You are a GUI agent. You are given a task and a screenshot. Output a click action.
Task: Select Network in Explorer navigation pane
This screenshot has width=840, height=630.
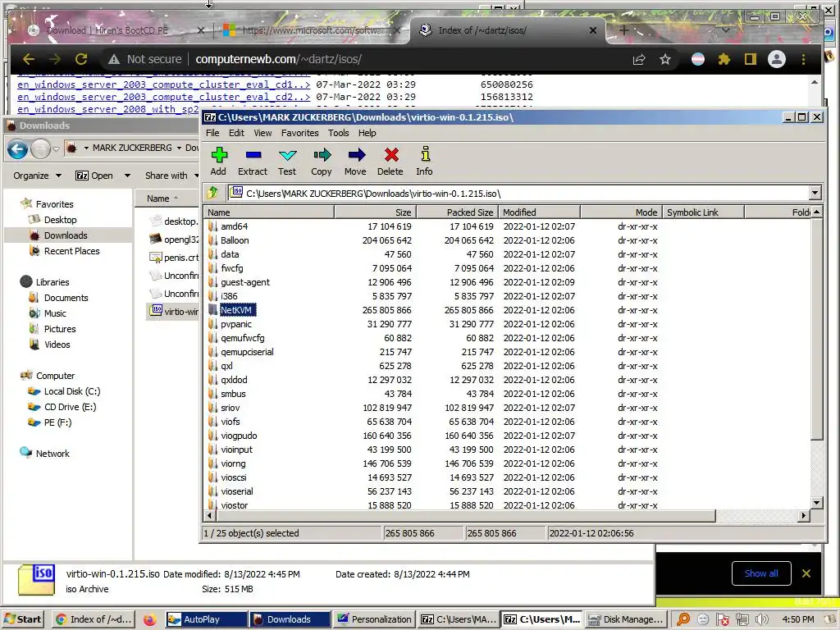(x=52, y=453)
